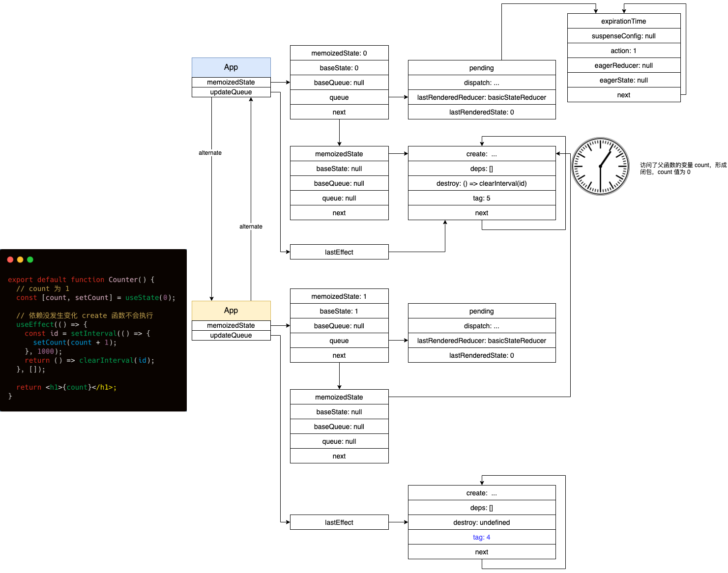This screenshot has width=728, height=573.
Task: Select the blue App node header
Action: coord(231,67)
